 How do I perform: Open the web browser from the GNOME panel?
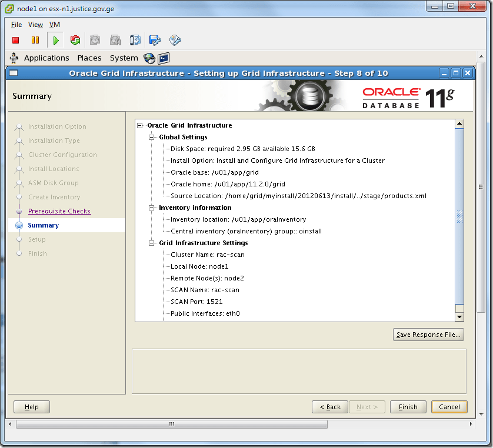click(x=149, y=58)
